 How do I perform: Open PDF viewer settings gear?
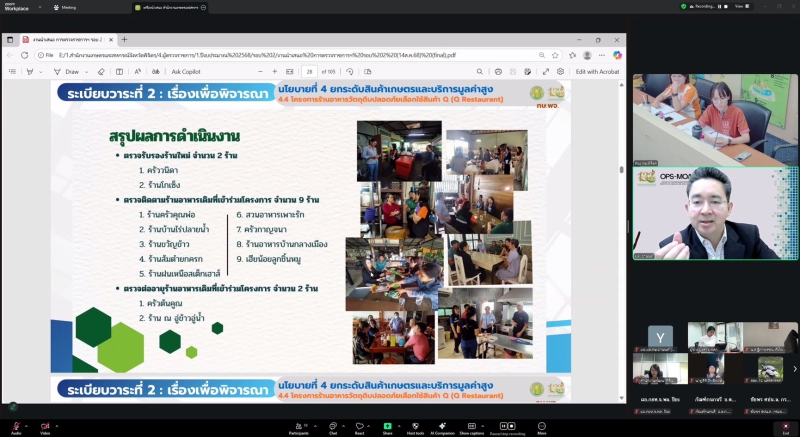(x=561, y=72)
